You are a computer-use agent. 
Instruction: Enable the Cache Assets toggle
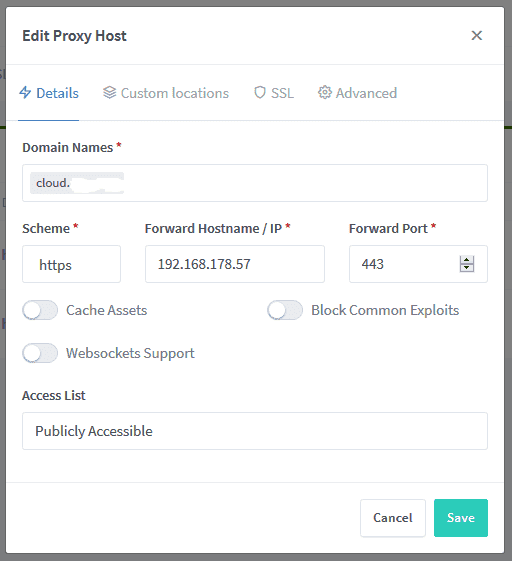tap(40, 310)
